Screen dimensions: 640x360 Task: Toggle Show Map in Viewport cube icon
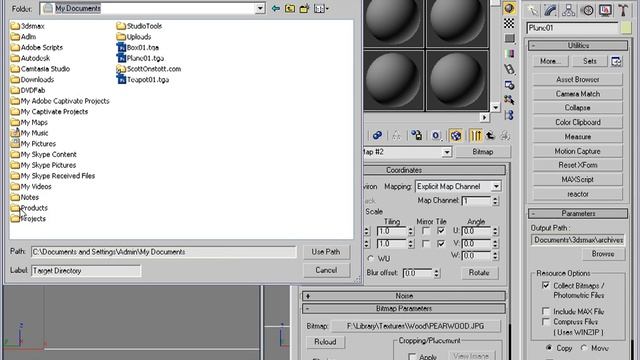click(456, 135)
